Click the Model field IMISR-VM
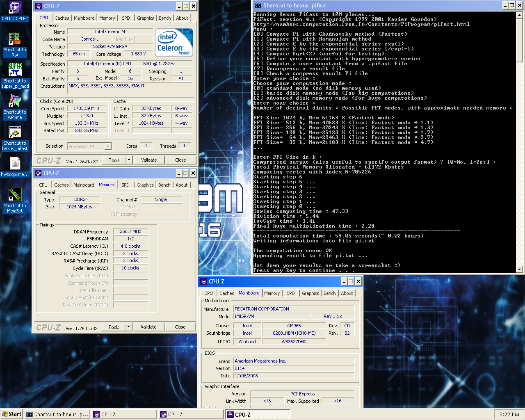 tap(272, 316)
